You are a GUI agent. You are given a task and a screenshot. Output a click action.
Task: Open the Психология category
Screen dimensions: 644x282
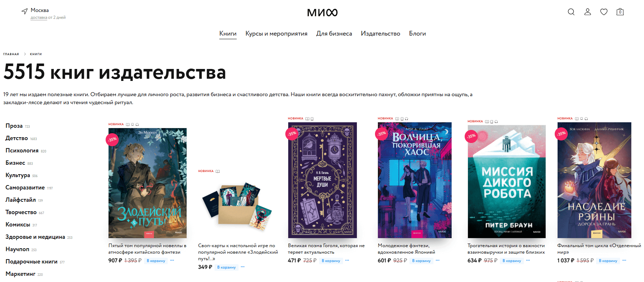(22, 150)
